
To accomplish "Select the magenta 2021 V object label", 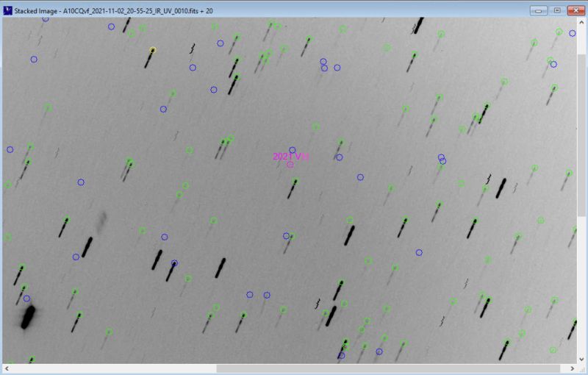I will click(290, 156).
